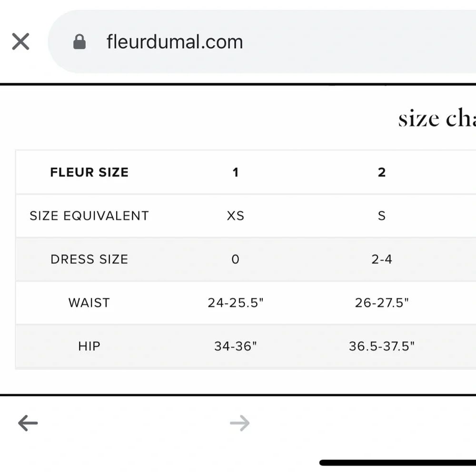The image size is (476, 476).
Task: Go back with the left arrow
Action: pos(28,423)
